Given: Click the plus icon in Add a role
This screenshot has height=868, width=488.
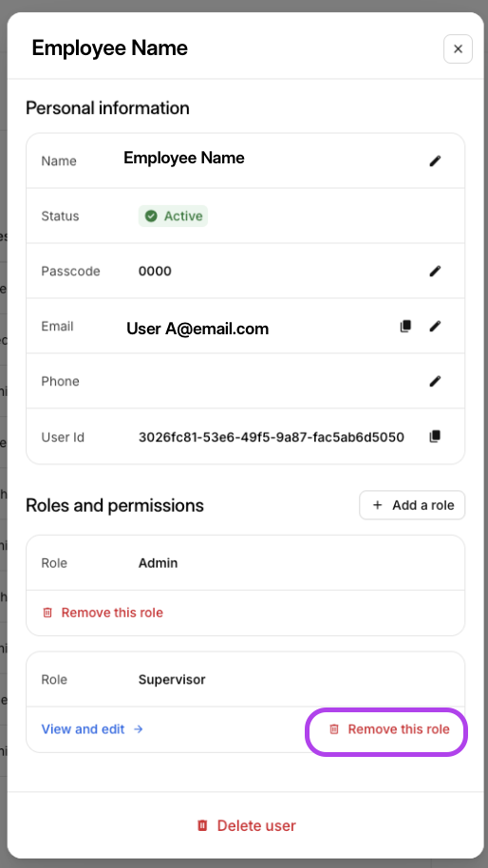Looking at the screenshot, I should click(377, 505).
